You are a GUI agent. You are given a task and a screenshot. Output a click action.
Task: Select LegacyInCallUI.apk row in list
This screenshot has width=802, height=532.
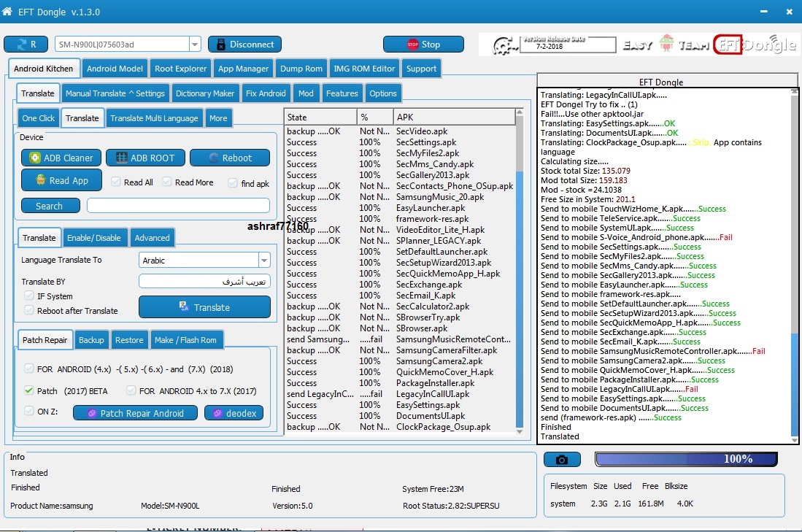point(400,394)
